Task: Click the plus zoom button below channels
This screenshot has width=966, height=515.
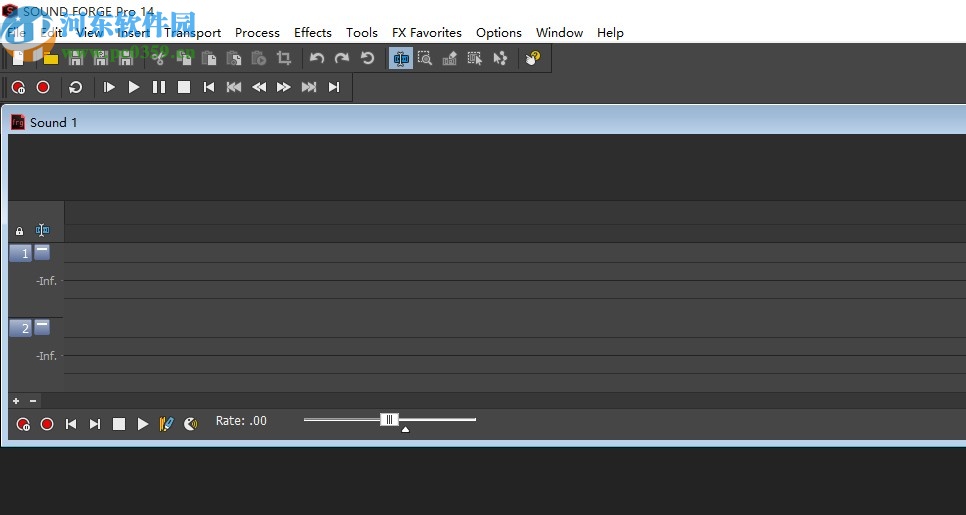Action: tap(16, 401)
